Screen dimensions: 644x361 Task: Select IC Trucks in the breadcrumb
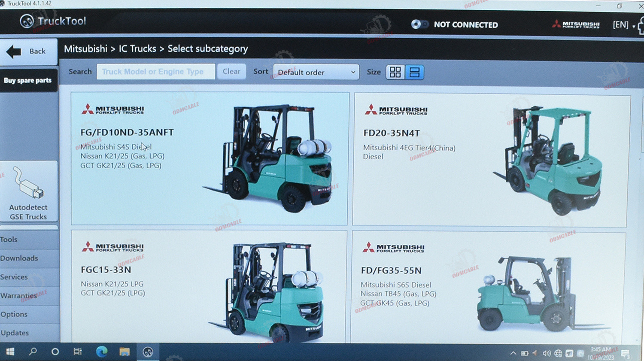click(x=137, y=49)
